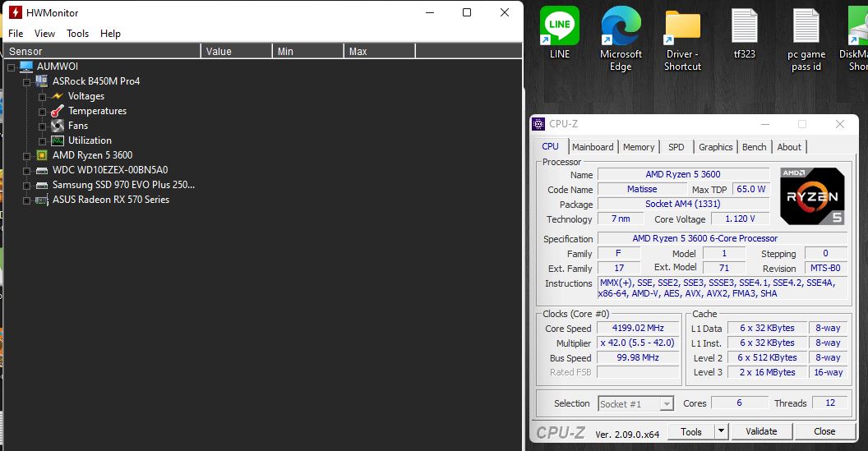Viewport: 868px width, 451px height.
Task: Collapse the AUMWOI root node
Action: click(11, 67)
